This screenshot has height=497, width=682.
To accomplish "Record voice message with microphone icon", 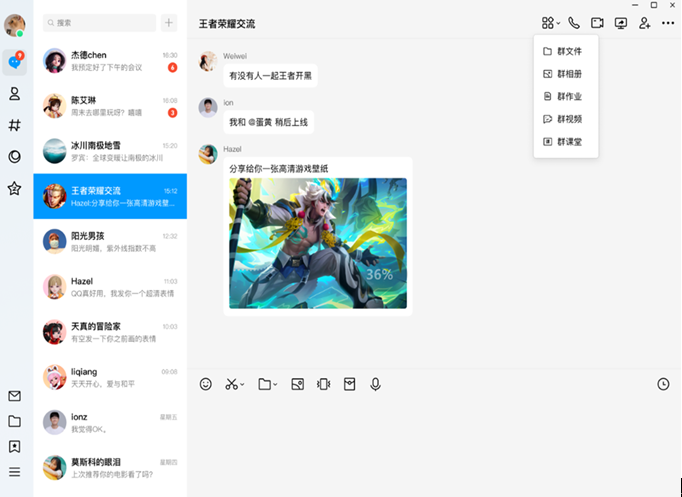I will coord(375,384).
